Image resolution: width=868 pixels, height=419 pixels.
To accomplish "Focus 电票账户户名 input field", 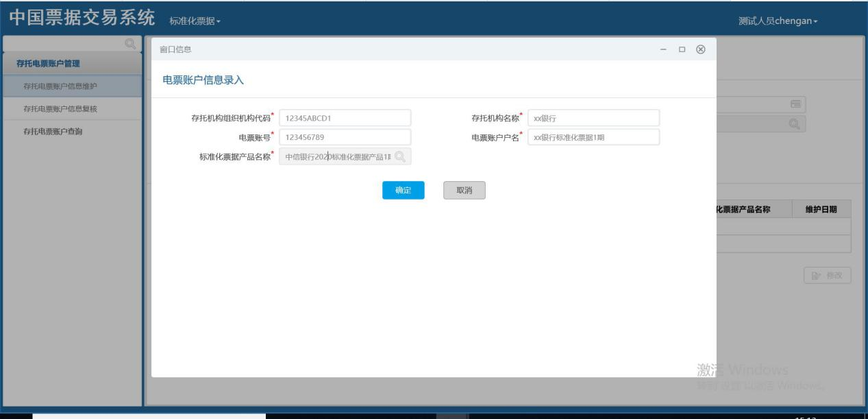I will [x=593, y=137].
